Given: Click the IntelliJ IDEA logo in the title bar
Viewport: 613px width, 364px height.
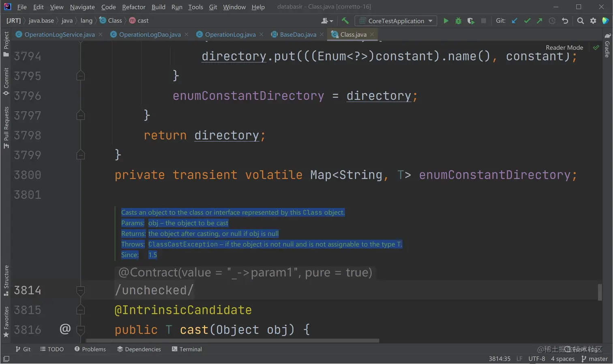Looking at the screenshot, I should tap(7, 6).
